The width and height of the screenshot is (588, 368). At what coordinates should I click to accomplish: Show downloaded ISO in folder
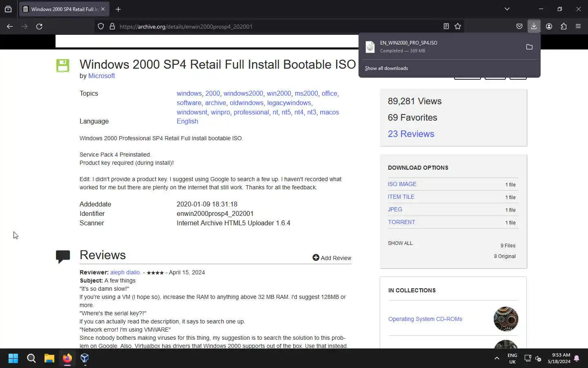pyautogui.click(x=529, y=47)
